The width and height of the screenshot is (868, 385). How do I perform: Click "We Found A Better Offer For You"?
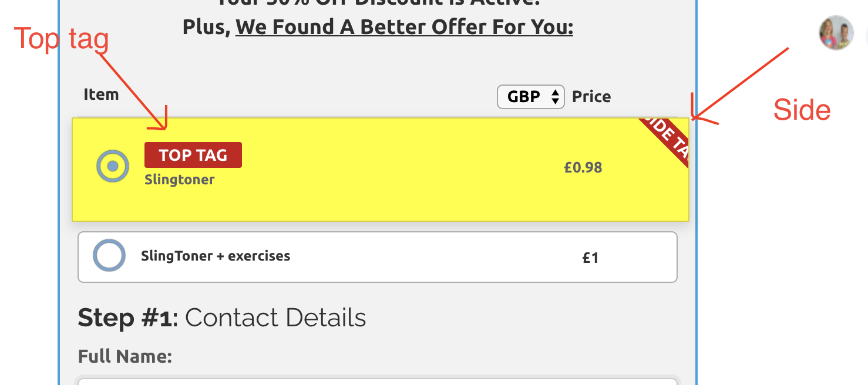coord(404,27)
